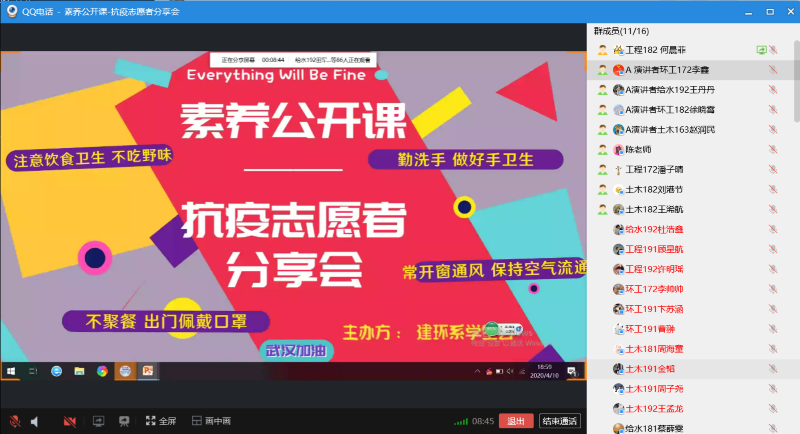The width and height of the screenshot is (800, 434).
Task: Click the green screen-sharing icon beside 何晨菲
Action: [761, 50]
